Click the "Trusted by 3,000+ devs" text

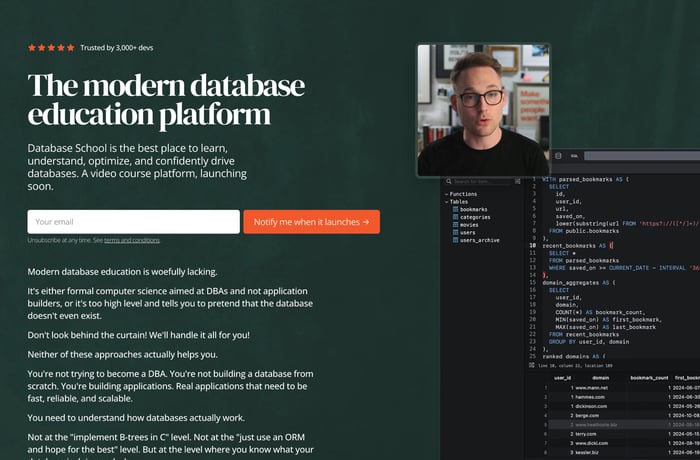(117, 48)
